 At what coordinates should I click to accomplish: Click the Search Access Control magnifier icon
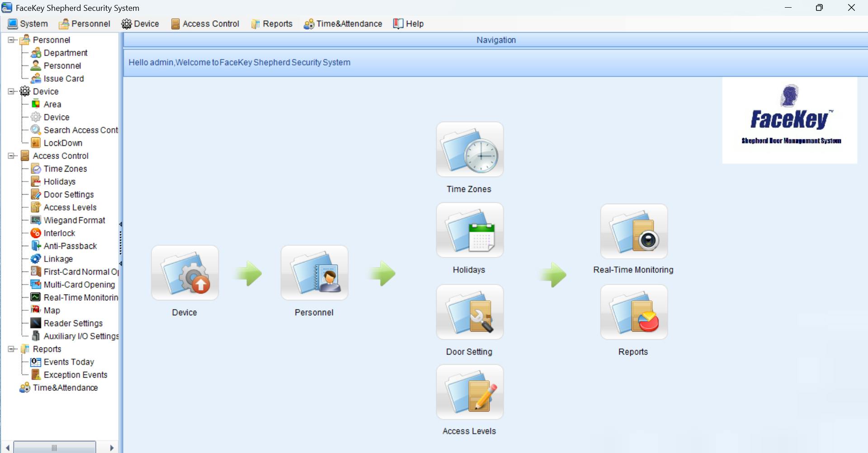click(x=36, y=130)
